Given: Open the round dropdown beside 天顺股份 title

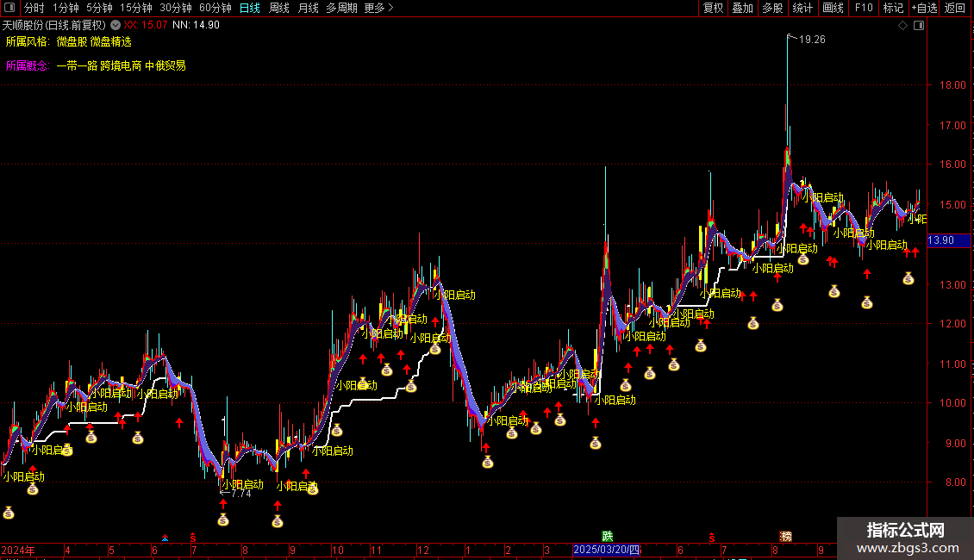Looking at the screenshot, I should pos(116,25).
